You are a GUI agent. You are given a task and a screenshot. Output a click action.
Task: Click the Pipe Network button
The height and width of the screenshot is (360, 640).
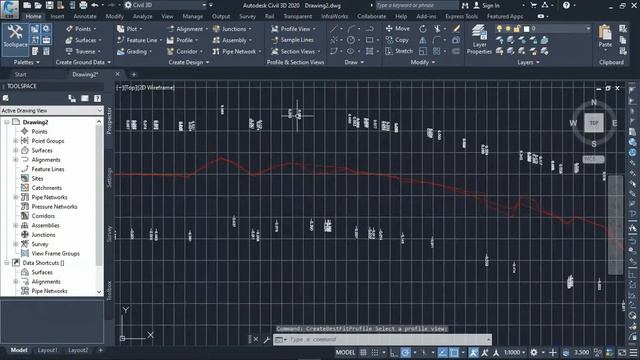pos(236,51)
